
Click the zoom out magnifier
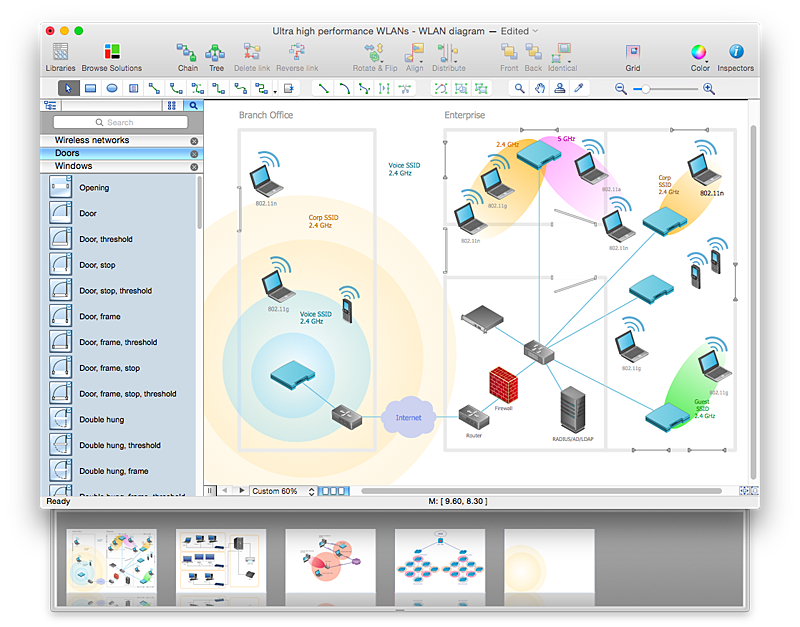[620, 89]
